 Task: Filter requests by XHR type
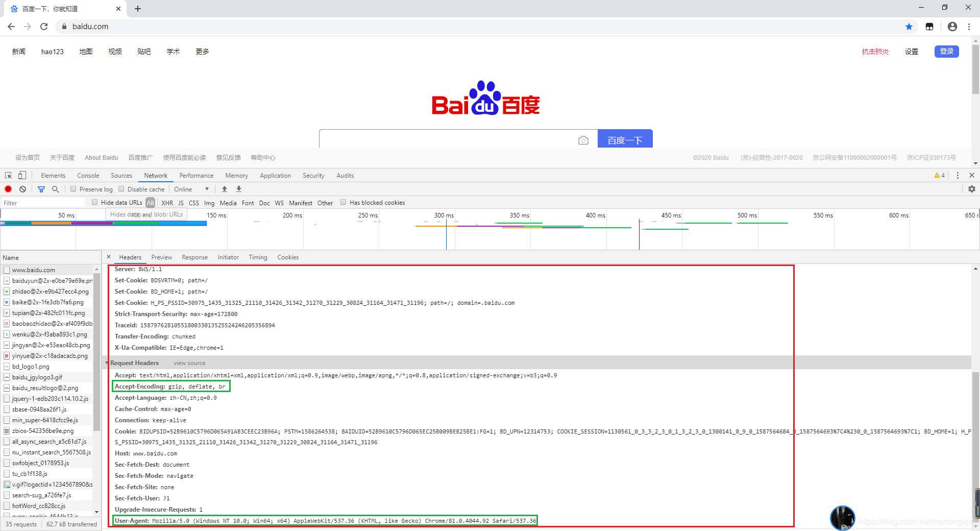(x=167, y=203)
